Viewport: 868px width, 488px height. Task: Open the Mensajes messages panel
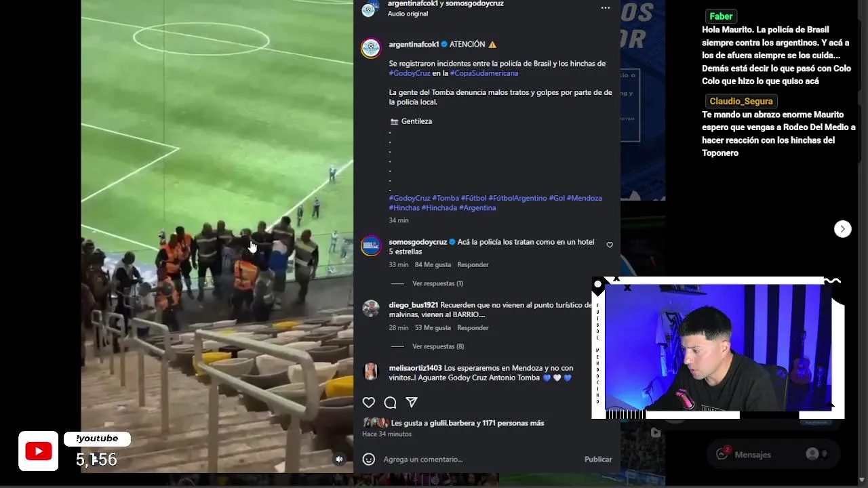(x=752, y=455)
